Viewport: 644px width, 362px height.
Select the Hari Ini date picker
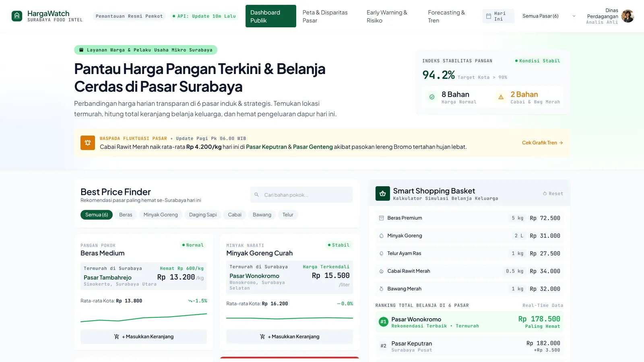[498, 16]
